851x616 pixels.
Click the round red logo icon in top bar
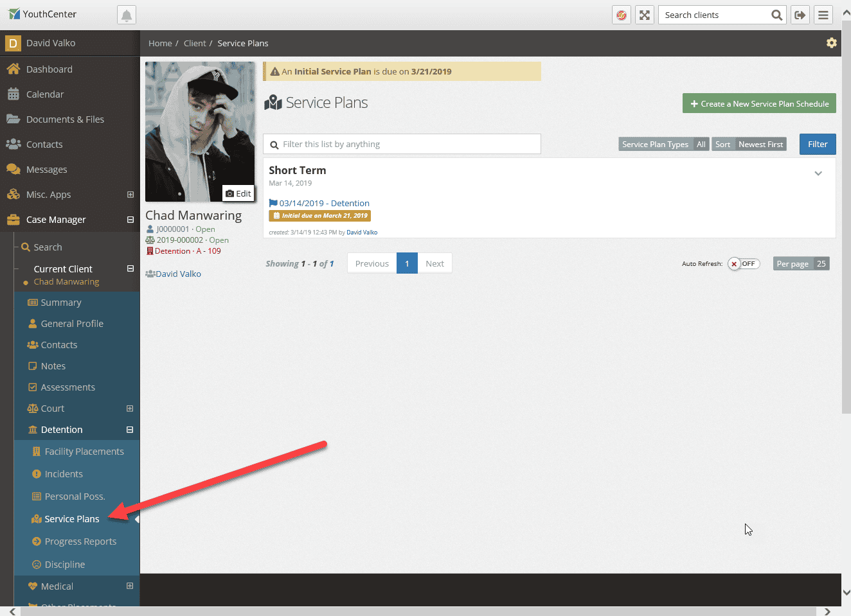[x=622, y=15]
